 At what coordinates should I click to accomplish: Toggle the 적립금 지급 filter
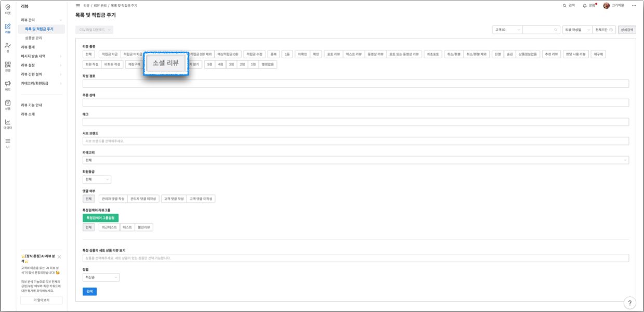[x=110, y=54]
